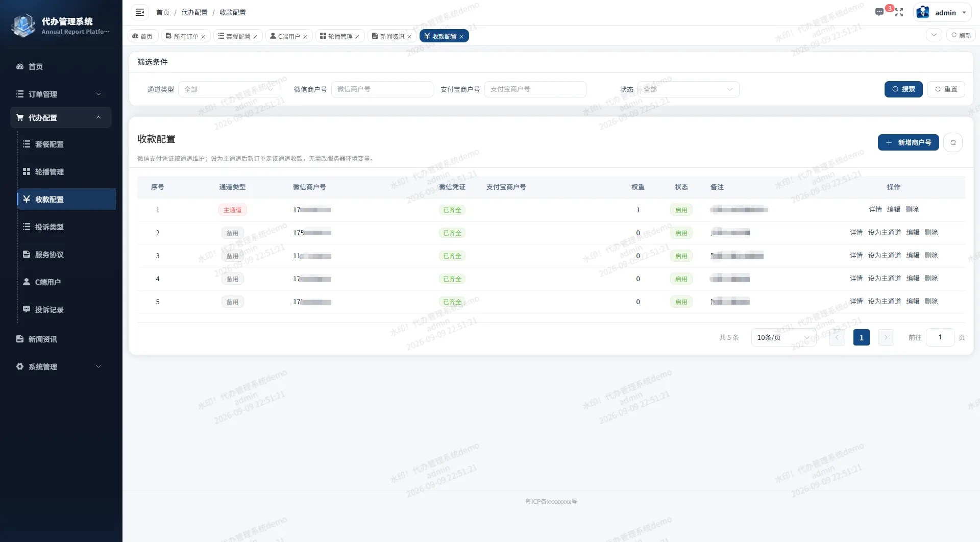Enter fullscreen mode via expand icon
Viewport: 980px width, 542px height.
coord(899,12)
